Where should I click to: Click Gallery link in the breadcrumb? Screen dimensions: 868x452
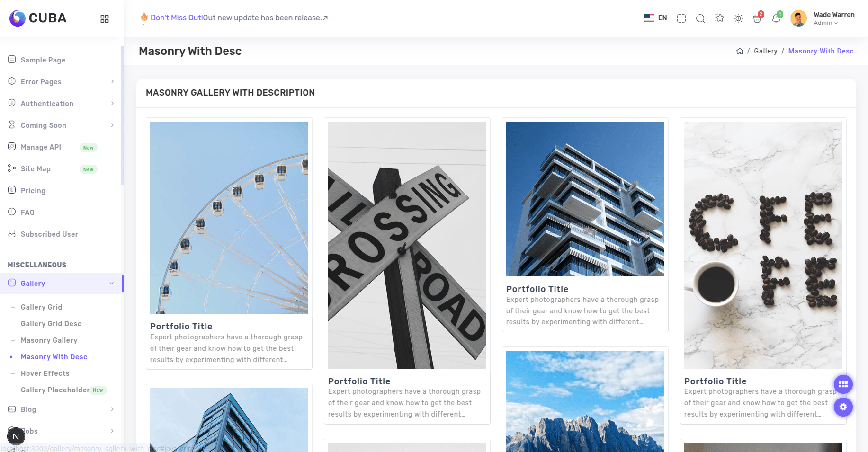click(x=766, y=51)
